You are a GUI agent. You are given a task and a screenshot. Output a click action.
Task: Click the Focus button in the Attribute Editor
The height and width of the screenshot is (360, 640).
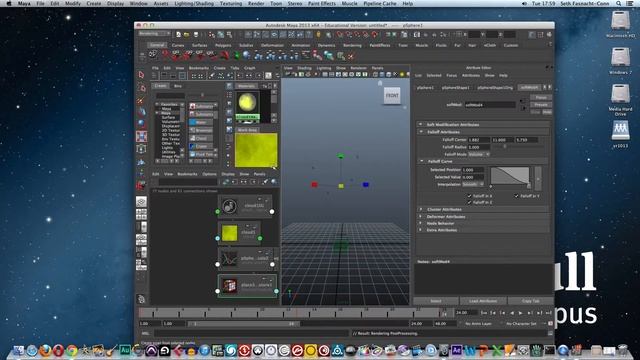(x=541, y=98)
